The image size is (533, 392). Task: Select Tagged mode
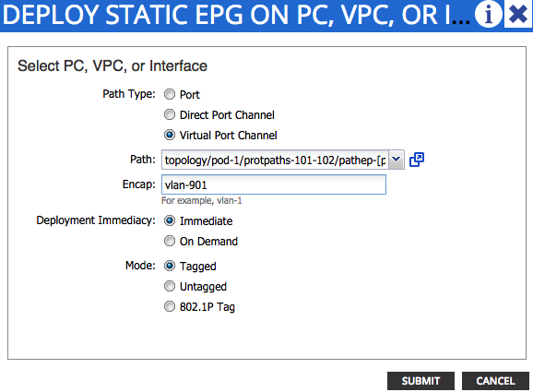170,266
